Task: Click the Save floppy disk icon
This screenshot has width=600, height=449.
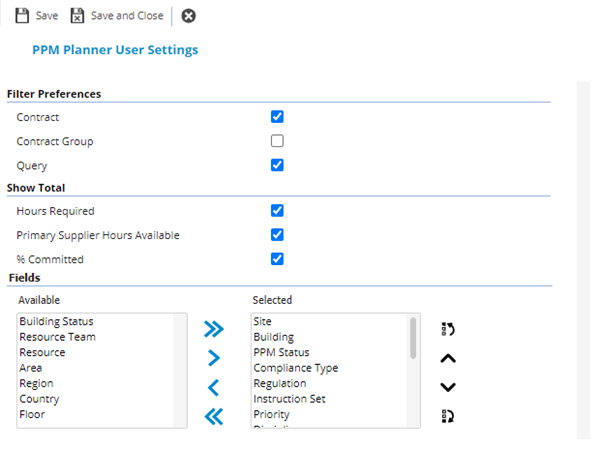Action: point(22,16)
